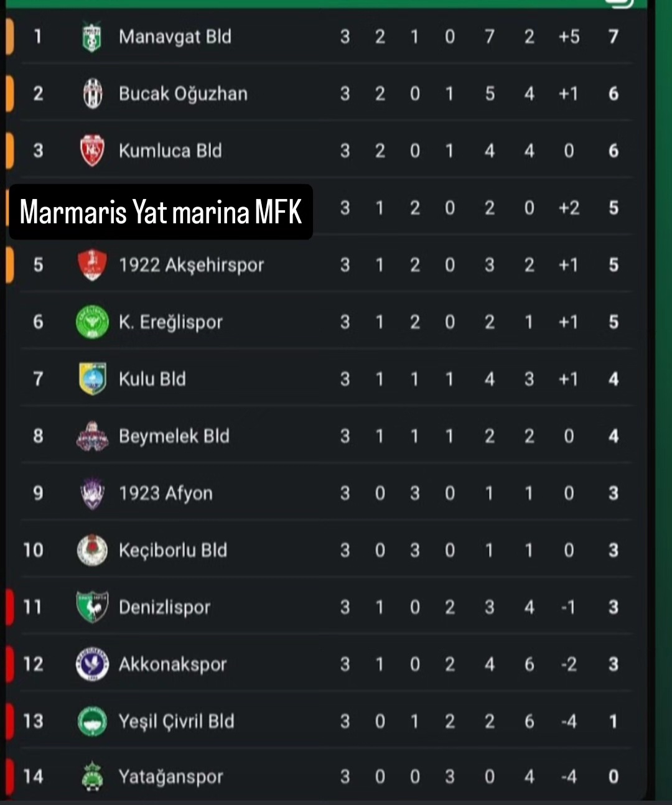
Task: Click the 1922 Akşehirspor team logo
Action: (x=92, y=265)
